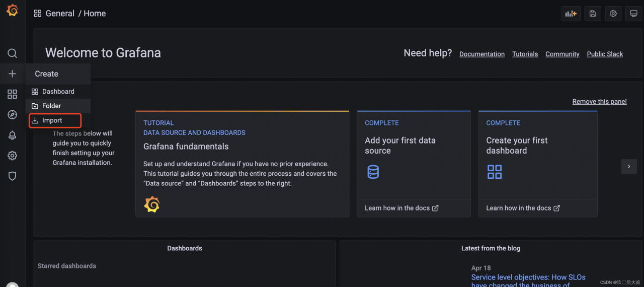The height and width of the screenshot is (287, 644).
Task: Click the dashboards grid icon beside General
Action: click(x=38, y=14)
